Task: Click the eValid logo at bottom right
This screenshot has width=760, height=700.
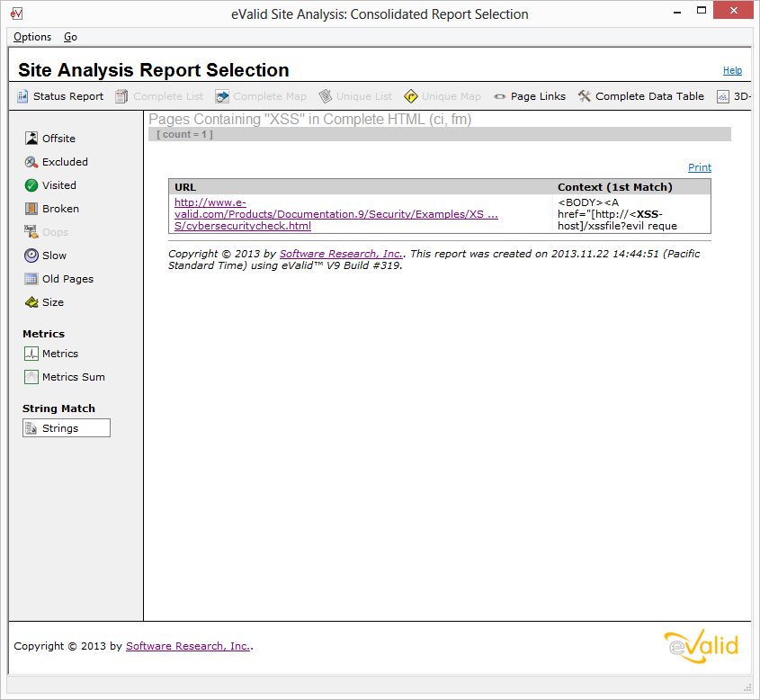Action: tap(702, 646)
